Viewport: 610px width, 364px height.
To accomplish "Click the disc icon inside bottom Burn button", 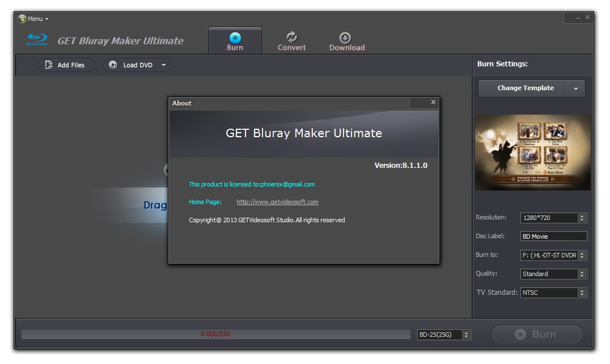I will click(x=520, y=334).
